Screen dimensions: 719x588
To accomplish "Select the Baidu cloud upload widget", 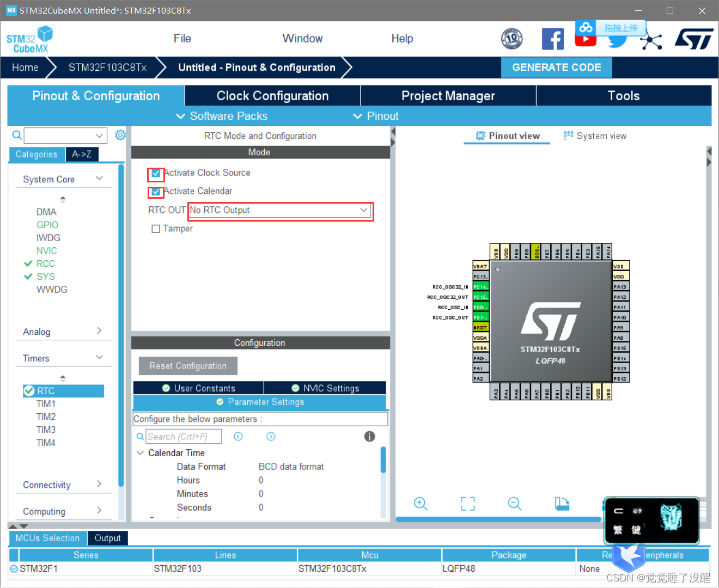I will point(611,28).
